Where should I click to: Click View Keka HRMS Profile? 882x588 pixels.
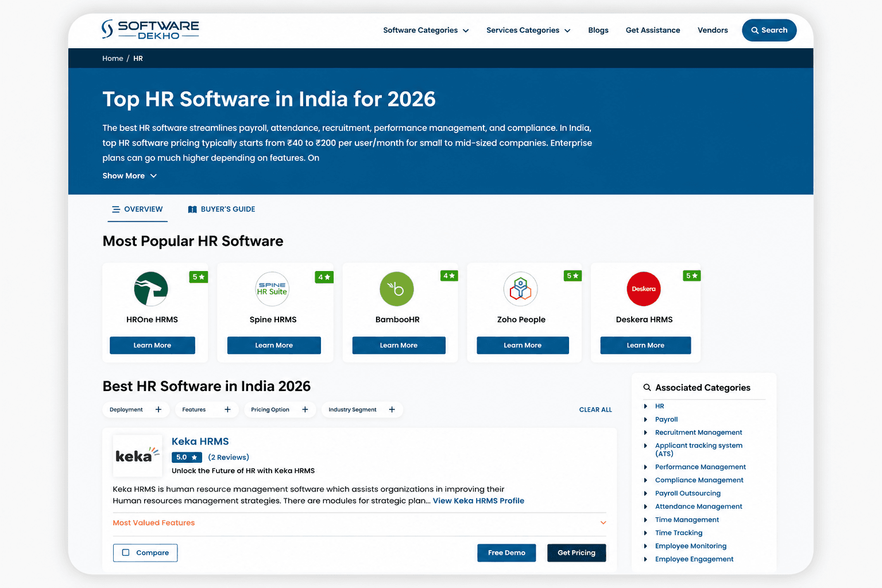(x=478, y=501)
